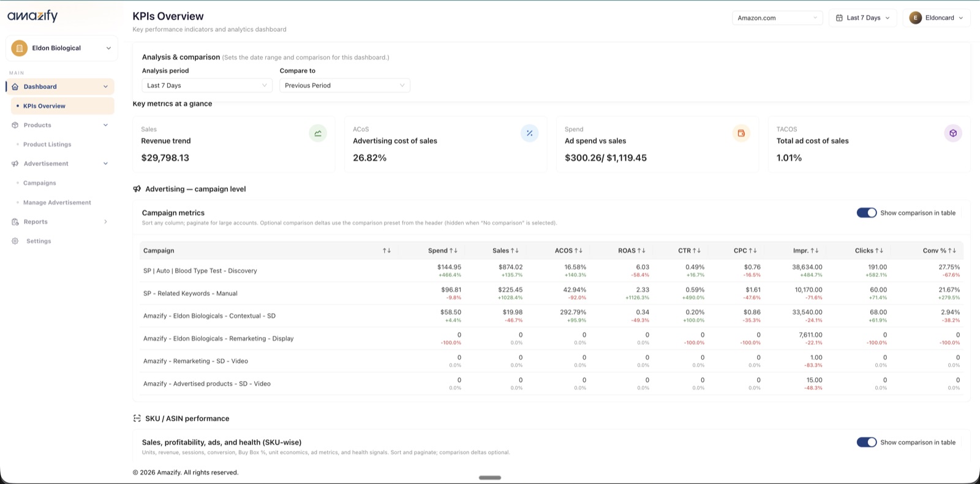Click the 26.82% ACoS value
This screenshot has width=980, height=484.
(x=370, y=157)
